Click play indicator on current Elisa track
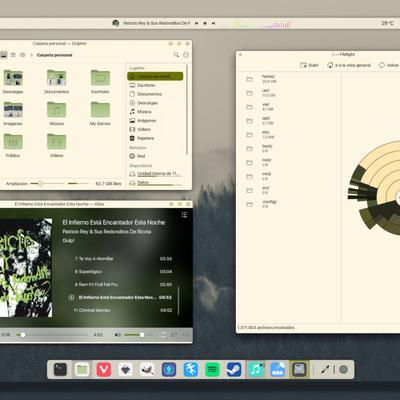This screenshot has height=400, width=400. pos(71,297)
